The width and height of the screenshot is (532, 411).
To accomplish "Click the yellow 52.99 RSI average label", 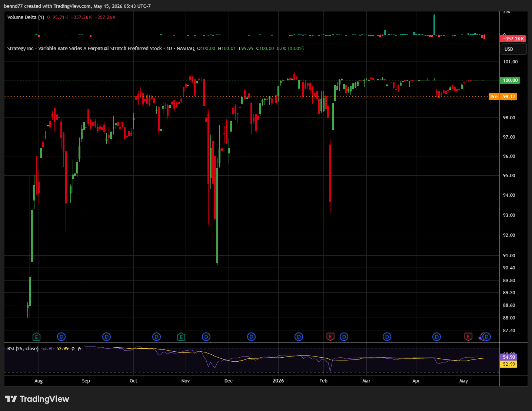I will 509,364.
